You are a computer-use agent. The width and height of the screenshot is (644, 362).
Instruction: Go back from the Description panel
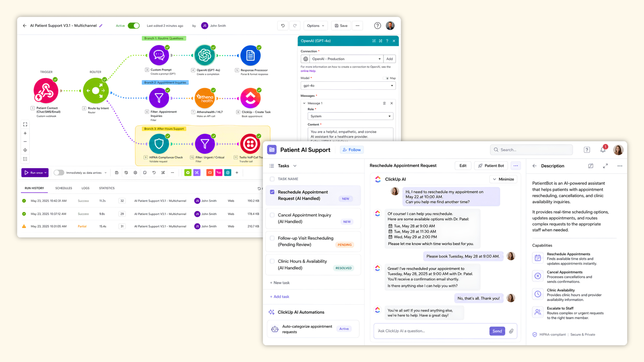(x=535, y=166)
